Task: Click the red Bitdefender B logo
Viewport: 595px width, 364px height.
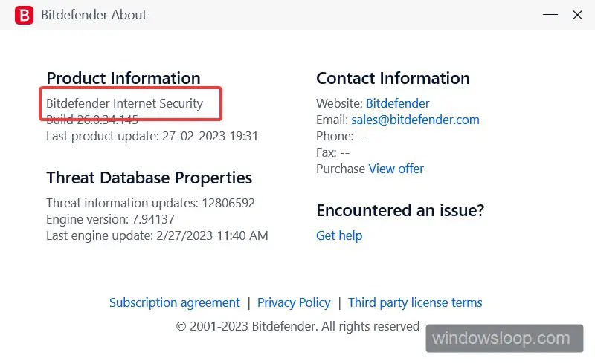Action: tap(24, 15)
